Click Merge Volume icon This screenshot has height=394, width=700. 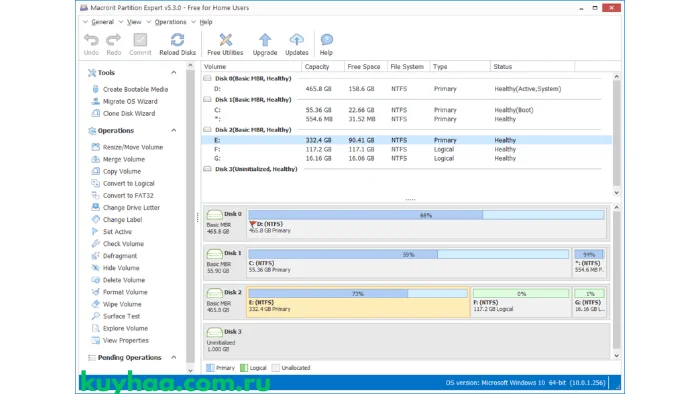click(x=95, y=159)
